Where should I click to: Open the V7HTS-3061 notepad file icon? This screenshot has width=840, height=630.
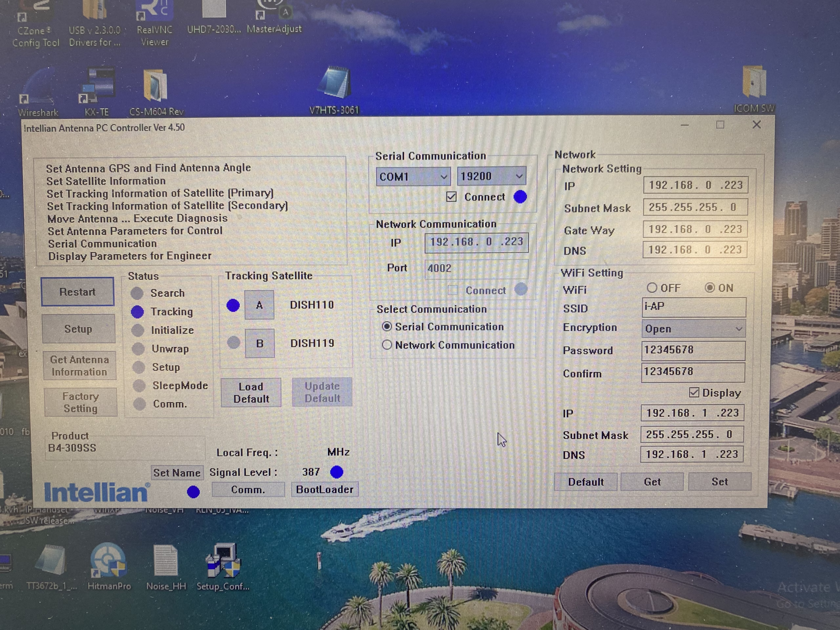[x=334, y=90]
